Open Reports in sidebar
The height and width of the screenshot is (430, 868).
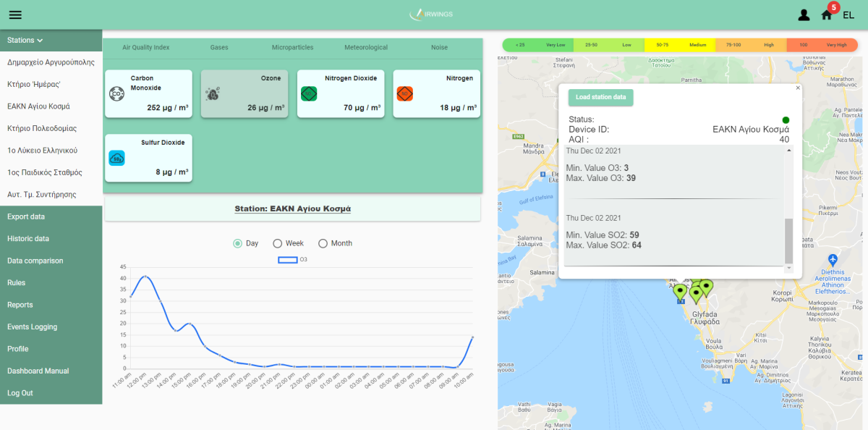point(51,305)
